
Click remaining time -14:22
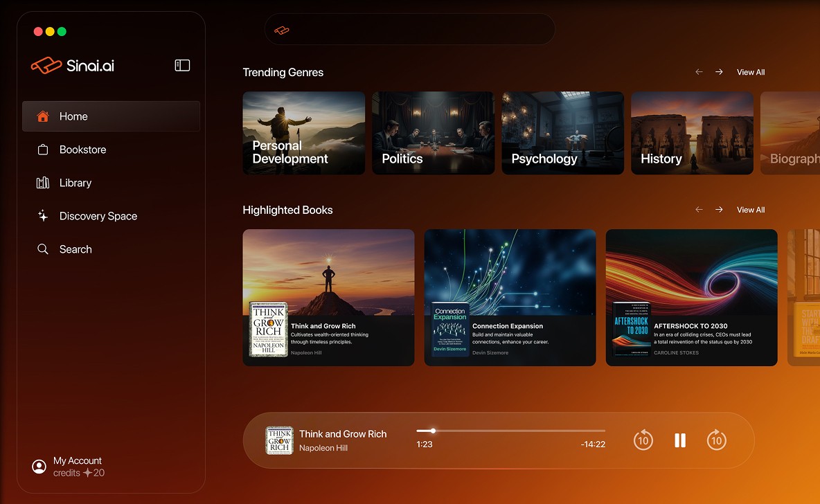point(593,444)
